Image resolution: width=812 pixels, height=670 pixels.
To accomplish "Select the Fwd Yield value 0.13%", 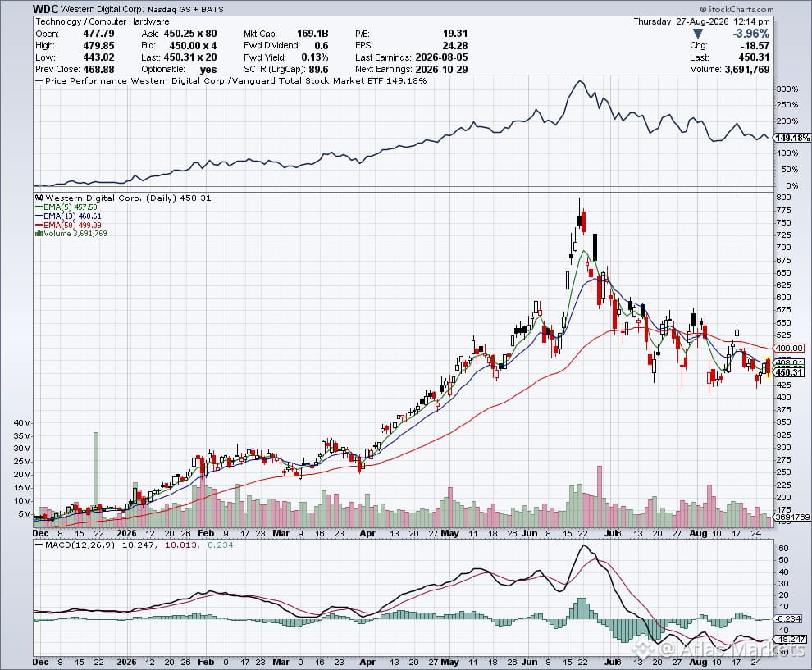I will tap(314, 57).
